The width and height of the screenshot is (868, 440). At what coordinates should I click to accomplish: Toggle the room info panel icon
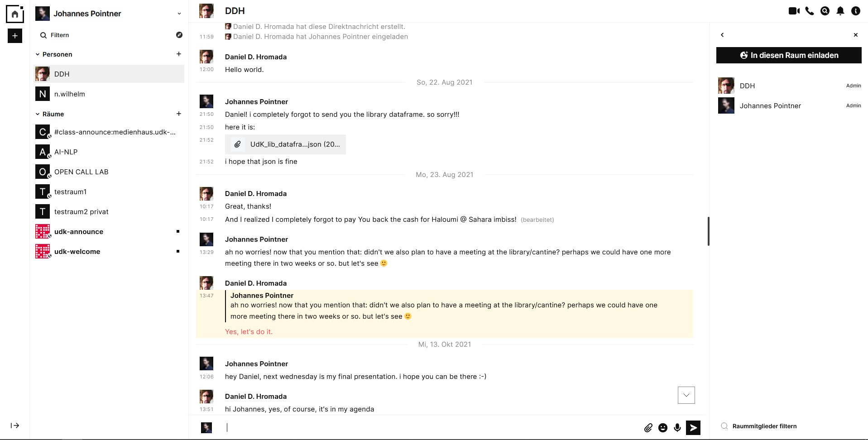[x=856, y=11]
